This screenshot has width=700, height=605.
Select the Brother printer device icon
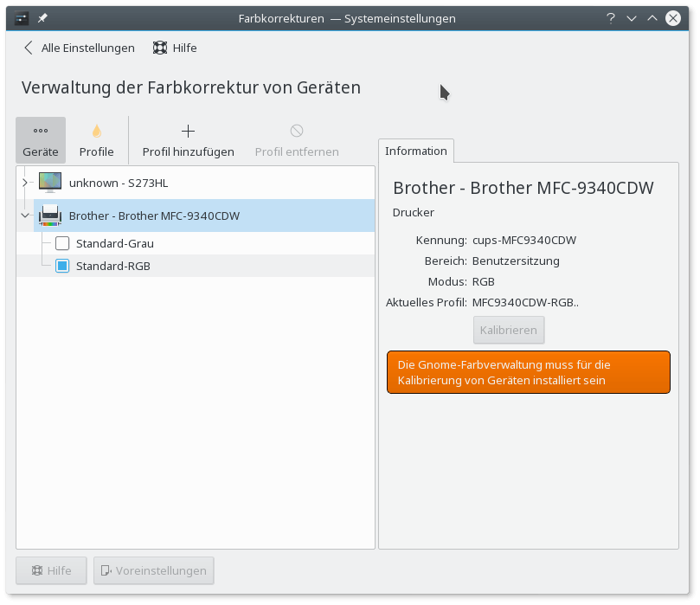click(x=50, y=216)
